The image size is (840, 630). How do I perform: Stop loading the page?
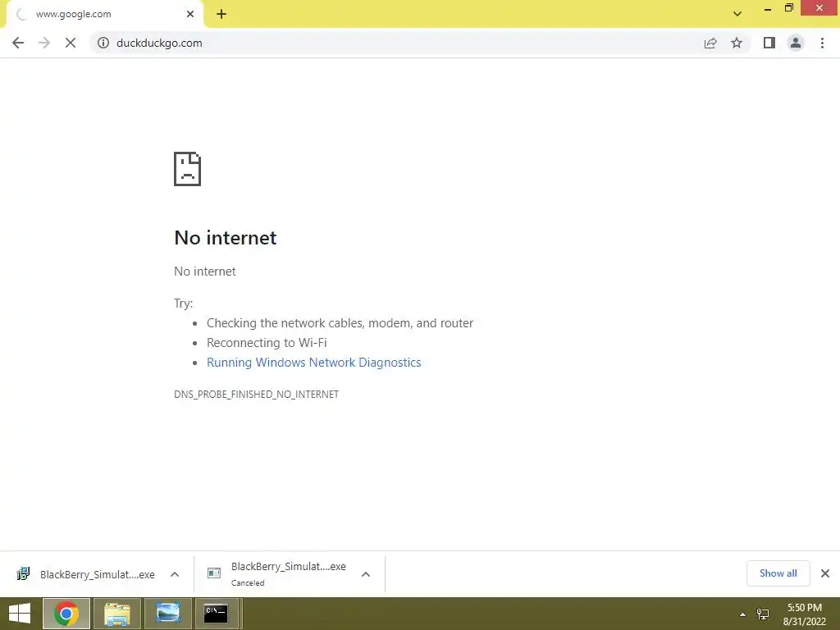[x=71, y=43]
